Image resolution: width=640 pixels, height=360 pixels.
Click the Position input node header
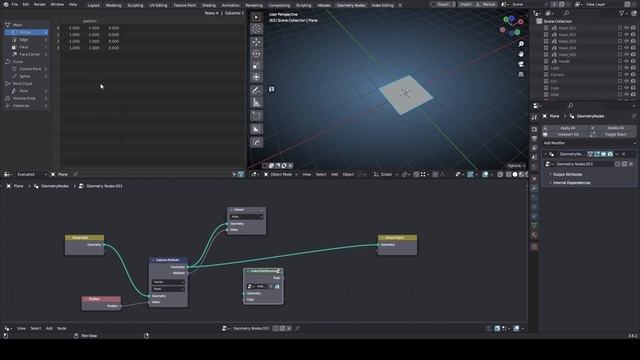[101, 299]
